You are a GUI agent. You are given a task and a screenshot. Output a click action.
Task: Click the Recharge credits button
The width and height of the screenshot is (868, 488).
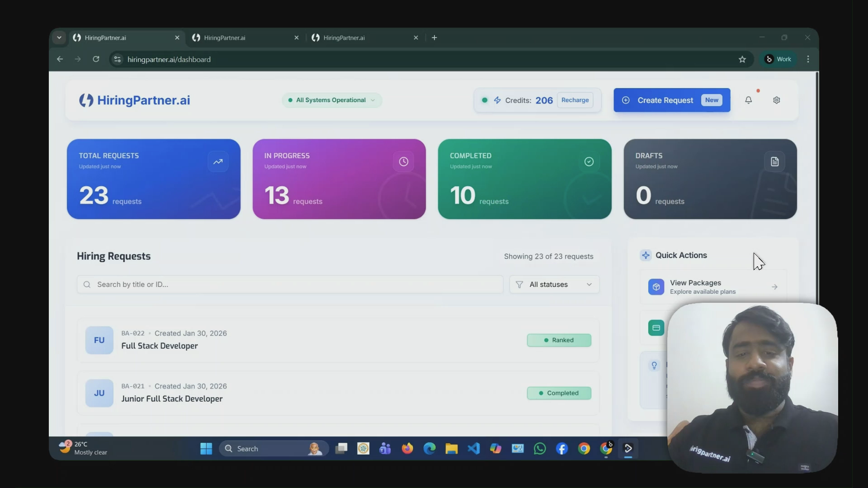point(575,100)
